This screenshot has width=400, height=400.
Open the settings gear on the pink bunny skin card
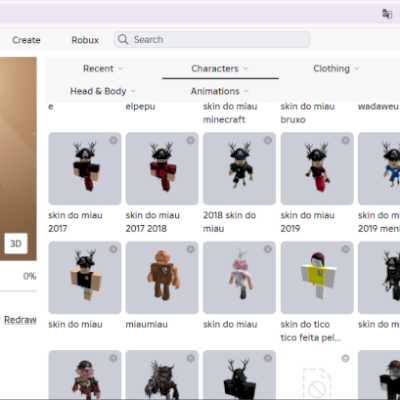268,249
